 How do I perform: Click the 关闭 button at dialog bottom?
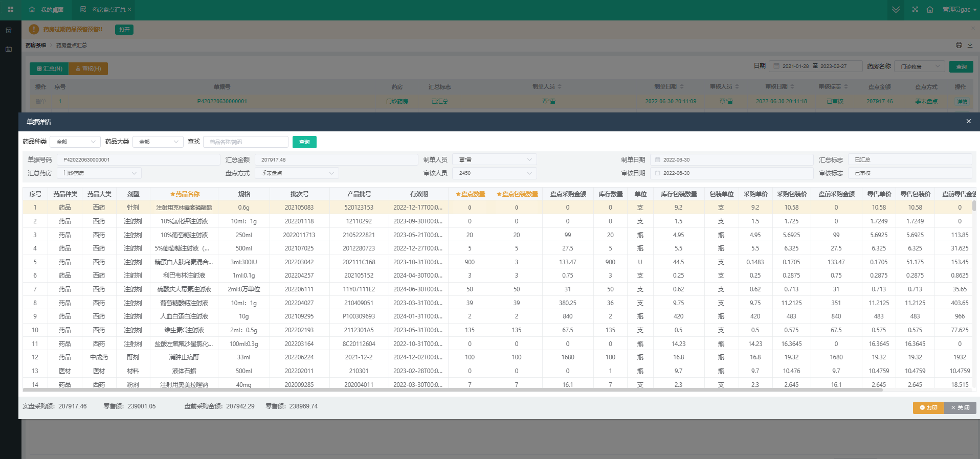960,407
